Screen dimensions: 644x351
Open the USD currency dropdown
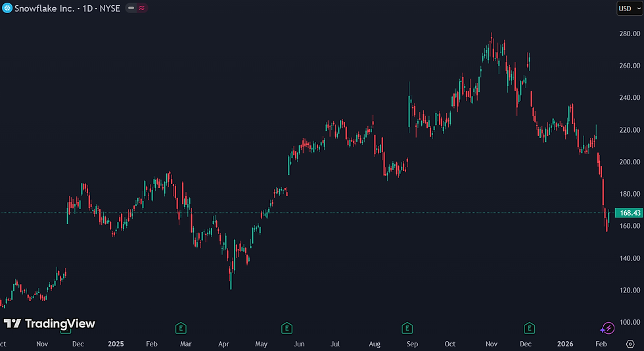click(630, 9)
